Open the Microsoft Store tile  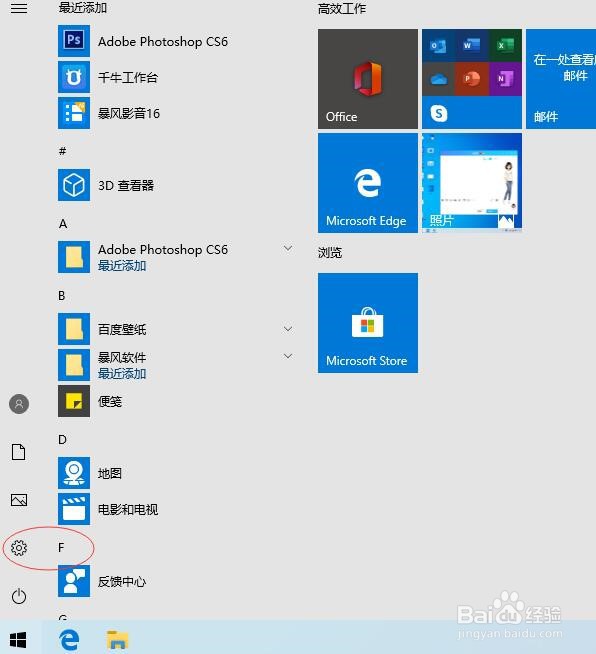[367, 322]
